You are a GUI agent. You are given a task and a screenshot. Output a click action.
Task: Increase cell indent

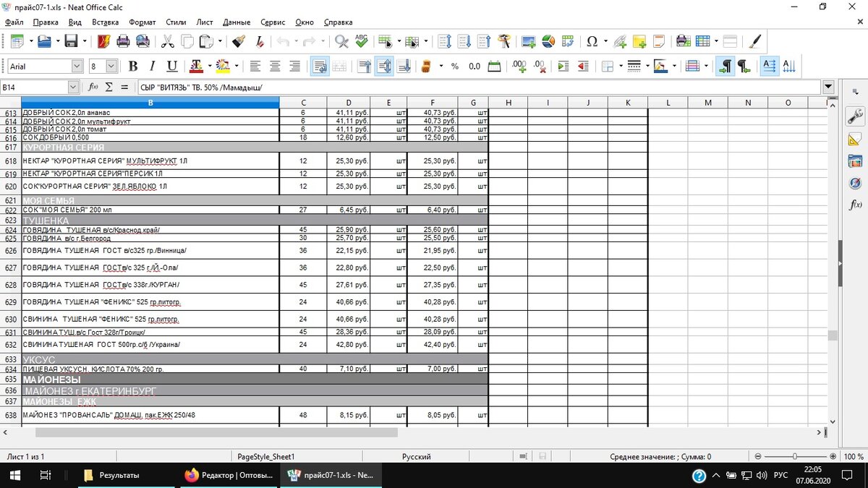(563, 67)
